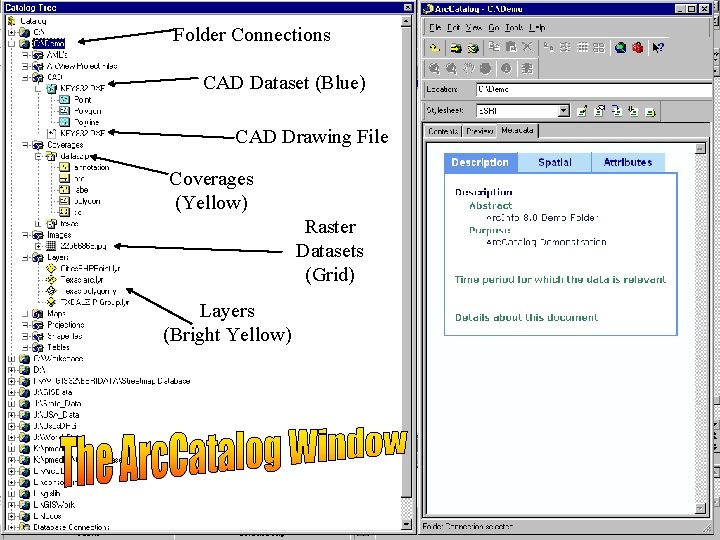720x540 pixels.
Task: Switch to the Preview tab
Action: coord(479,131)
